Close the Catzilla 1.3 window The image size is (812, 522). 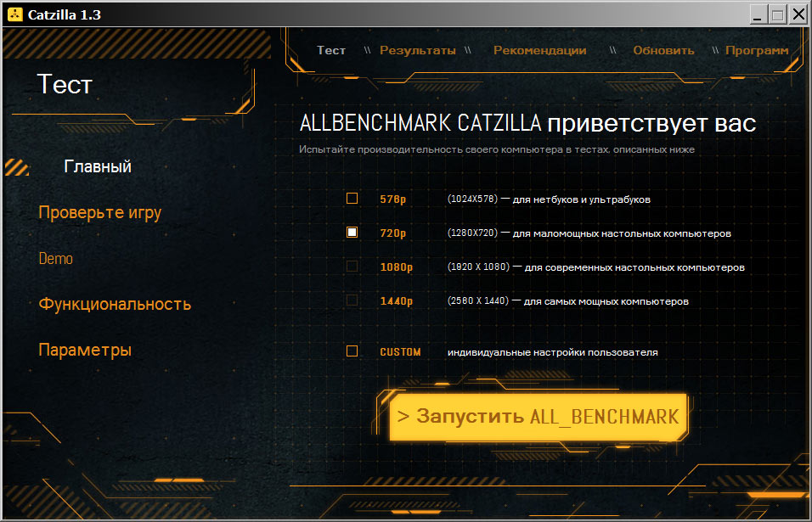pyautogui.click(x=798, y=14)
